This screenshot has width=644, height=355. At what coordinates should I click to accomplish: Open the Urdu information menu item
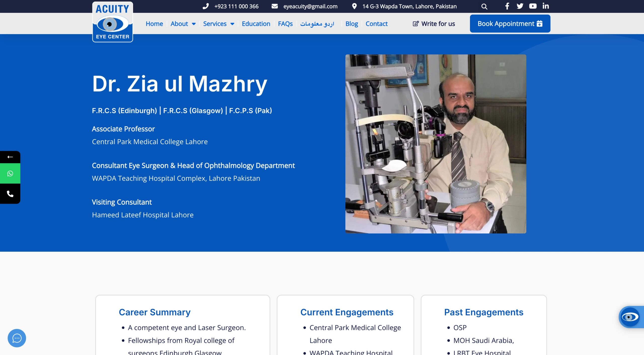point(317,24)
